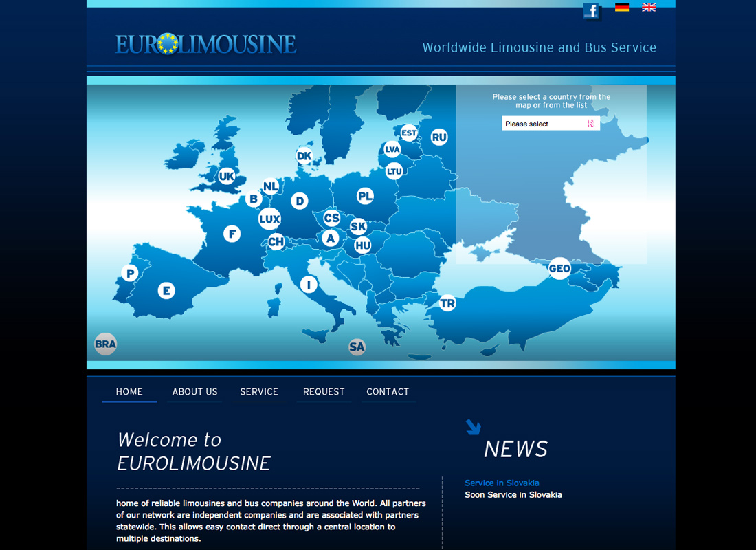Click the NEWS heading
The height and width of the screenshot is (550, 756).
coord(516,449)
